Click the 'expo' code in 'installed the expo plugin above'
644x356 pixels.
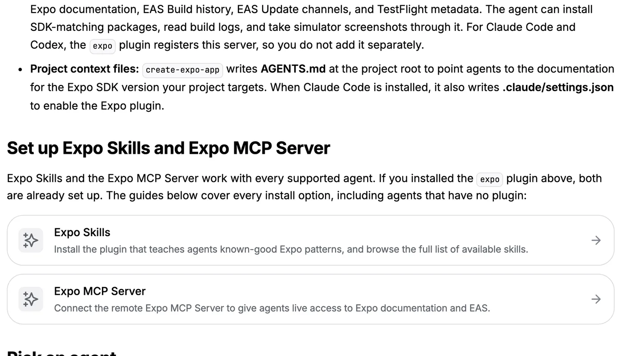point(490,179)
